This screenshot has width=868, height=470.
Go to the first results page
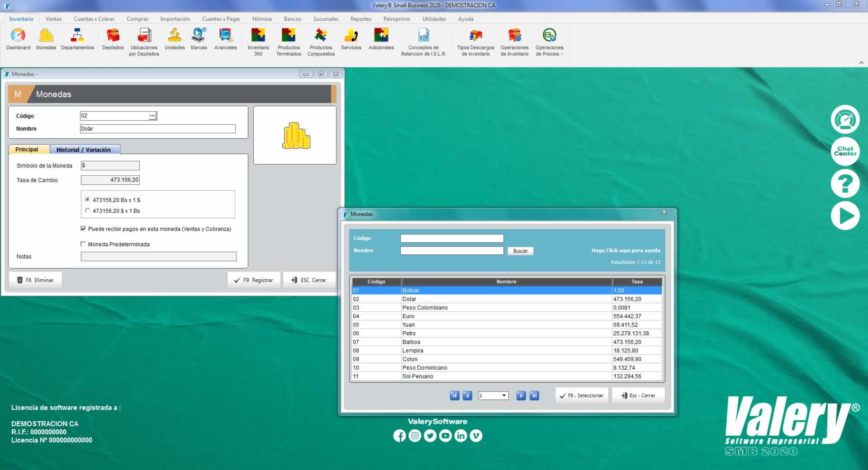[455, 395]
